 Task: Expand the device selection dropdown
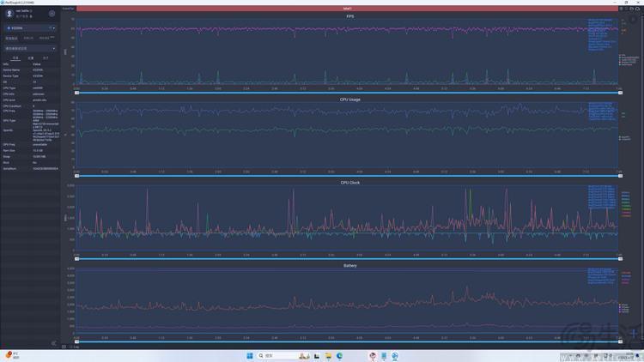30,28
